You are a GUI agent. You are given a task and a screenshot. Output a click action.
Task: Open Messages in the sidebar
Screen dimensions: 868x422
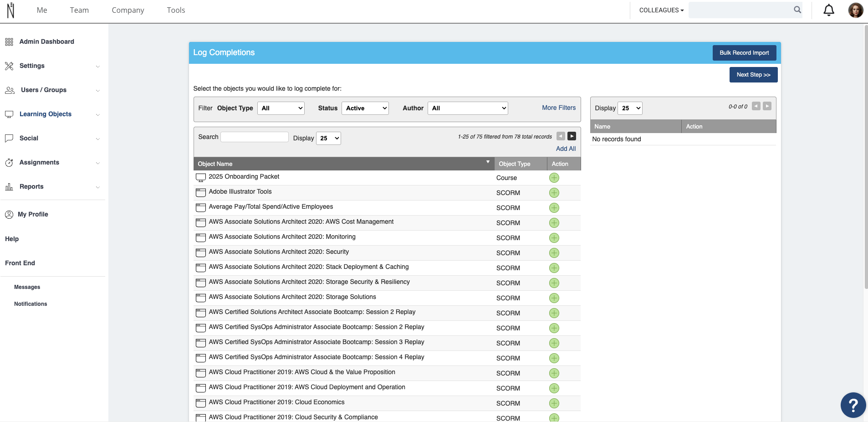pyautogui.click(x=27, y=287)
